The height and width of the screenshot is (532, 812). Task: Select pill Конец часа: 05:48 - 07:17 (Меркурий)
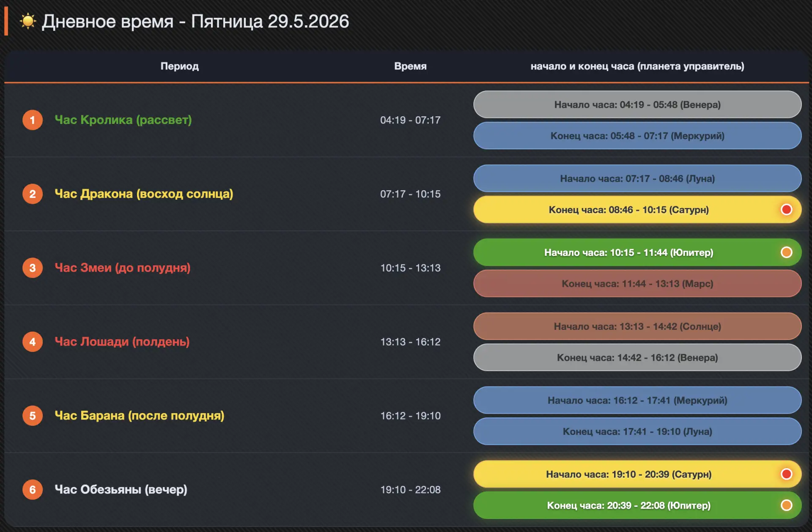click(637, 136)
